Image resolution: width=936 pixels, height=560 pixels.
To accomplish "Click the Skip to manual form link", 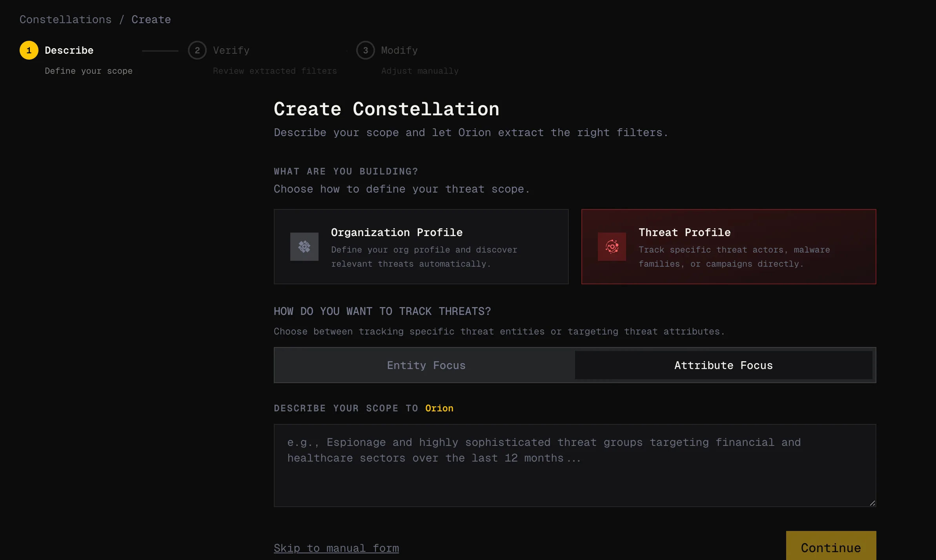I will pyautogui.click(x=336, y=548).
